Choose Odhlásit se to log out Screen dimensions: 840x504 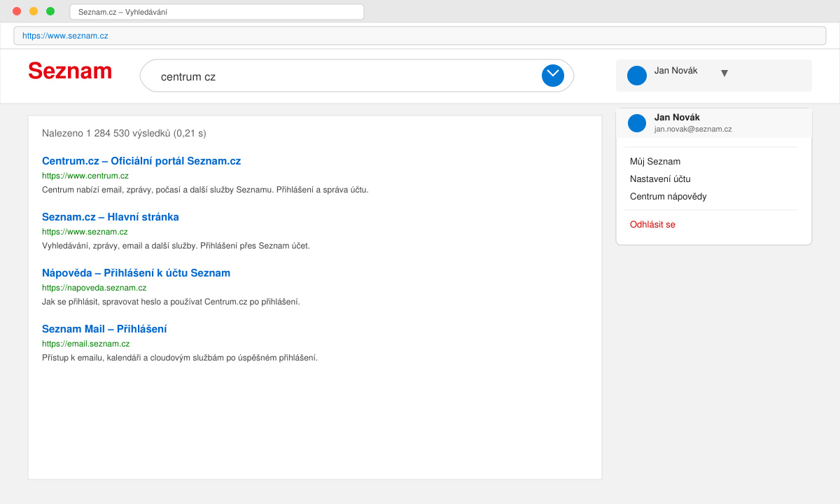point(652,225)
